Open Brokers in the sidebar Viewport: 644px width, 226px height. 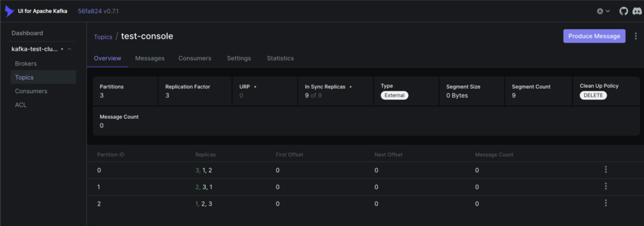[x=26, y=63]
